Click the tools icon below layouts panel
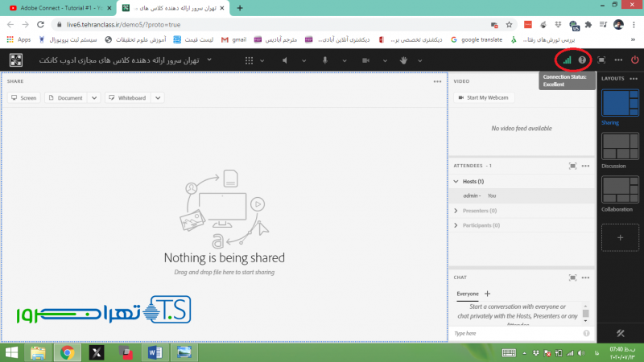Image resolution: width=644 pixels, height=362 pixels. coord(620,333)
